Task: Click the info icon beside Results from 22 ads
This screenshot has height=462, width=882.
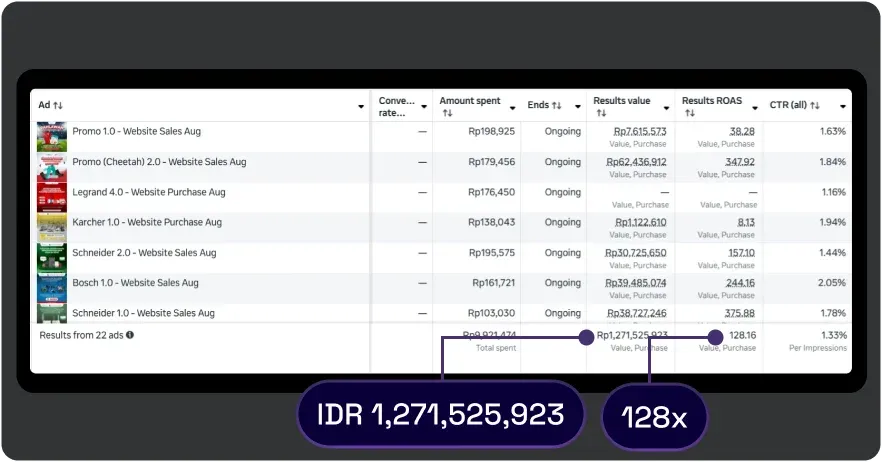Action: tap(130, 335)
